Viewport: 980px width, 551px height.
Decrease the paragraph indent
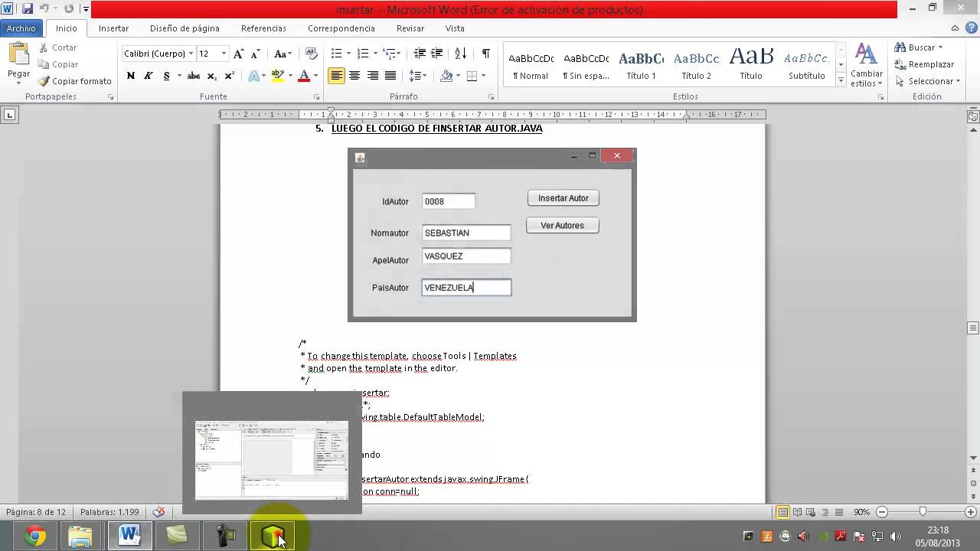[420, 54]
